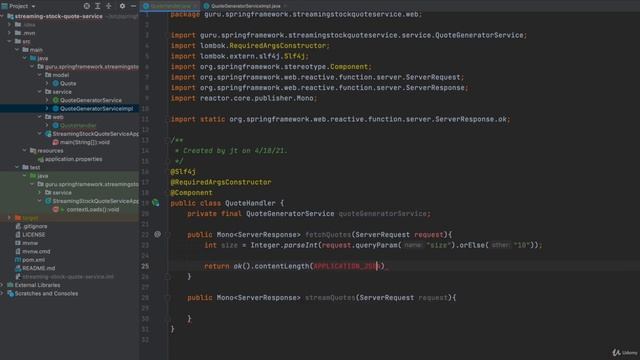Click the Collapse All icon in Project panel
The image size is (640, 360).
pyautogui.click(x=109, y=6)
